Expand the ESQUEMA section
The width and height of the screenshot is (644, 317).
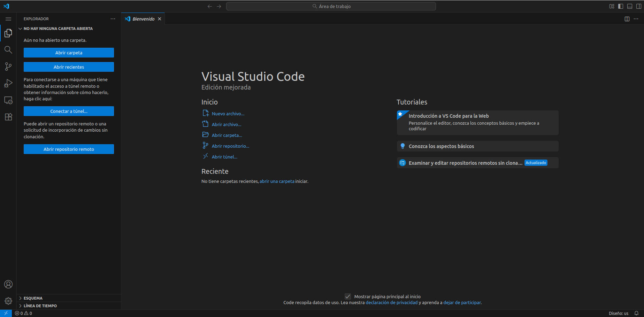click(x=33, y=298)
